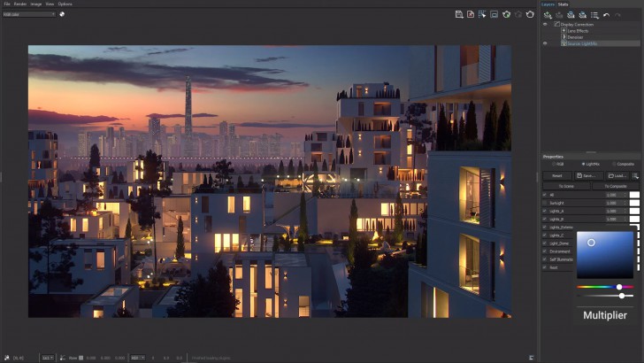
Task: Open the View menu
Action: (x=50, y=4)
